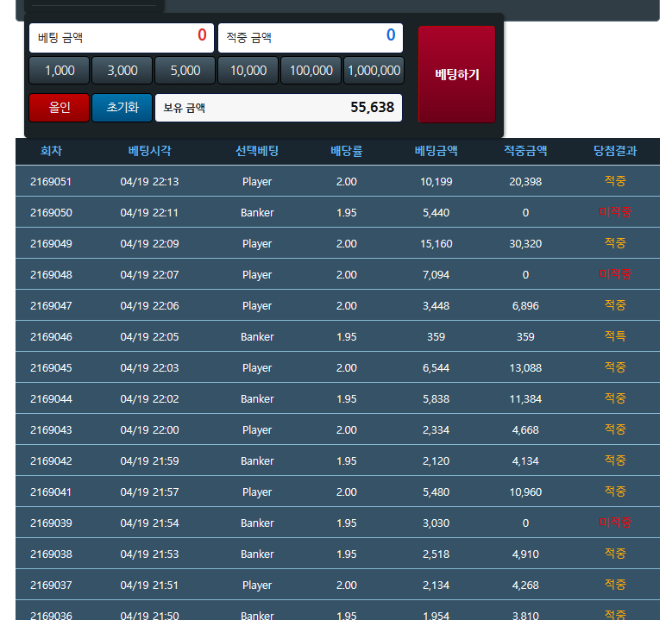
Task: Click the 선택베팅 column header
Action: (x=257, y=151)
